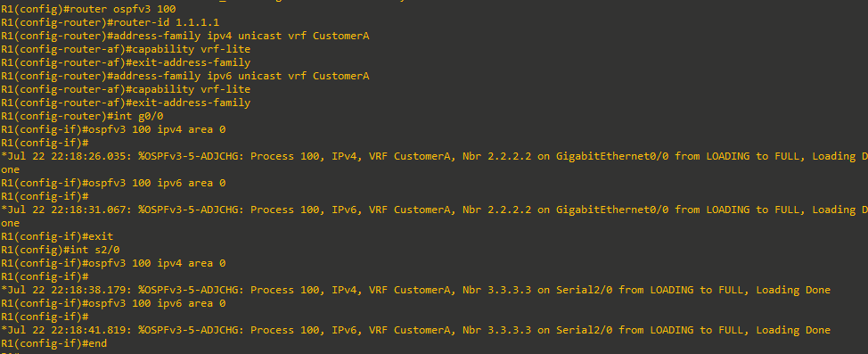868x354 pixels.
Task: Place cursor on the "int g0/0" command
Action: pos(138,116)
